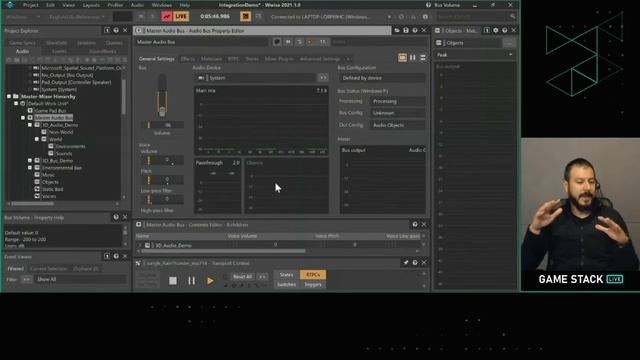The image size is (640, 360).
Task: Stop playback in Transport Control
Action: [x=173, y=281]
